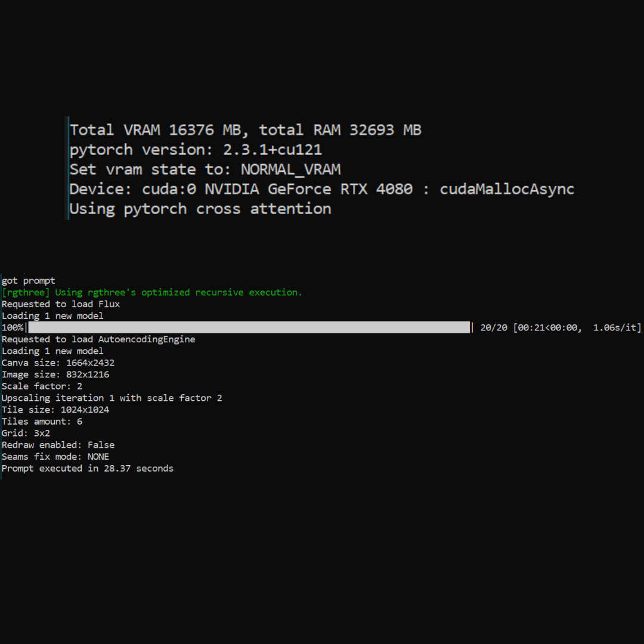Click the 'got prompt' log line
The image size is (644, 644).
[28, 280]
